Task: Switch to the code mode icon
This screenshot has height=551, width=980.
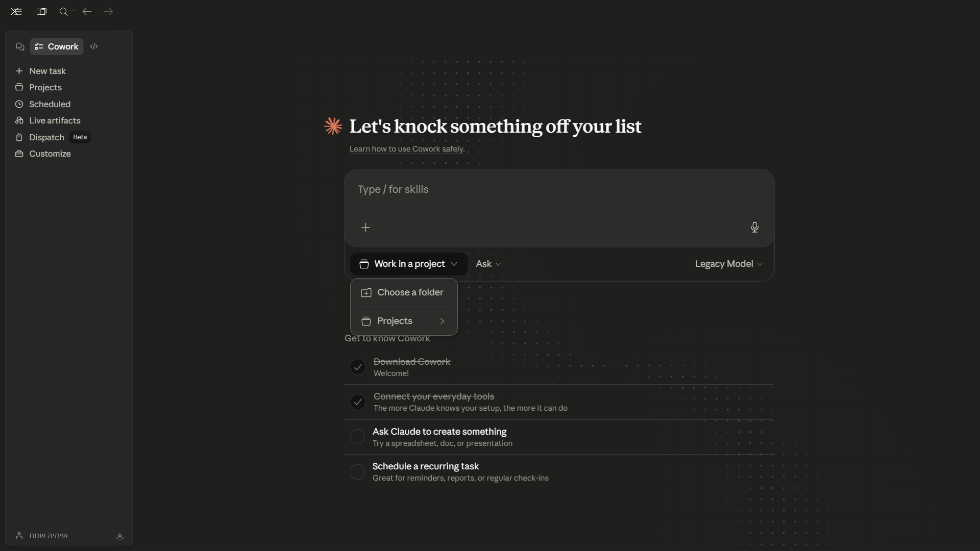Action: (94, 46)
